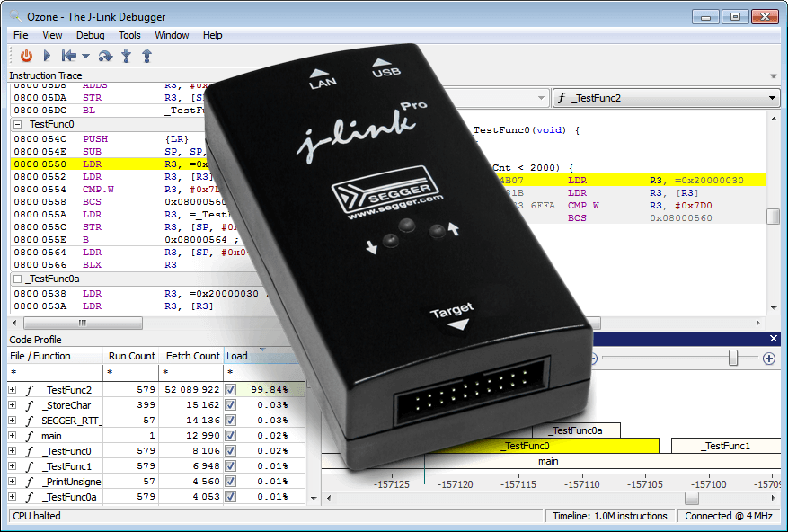The height and width of the screenshot is (532, 788).
Task: Collapse the _TestFunc0 trace group
Action: click(x=18, y=125)
